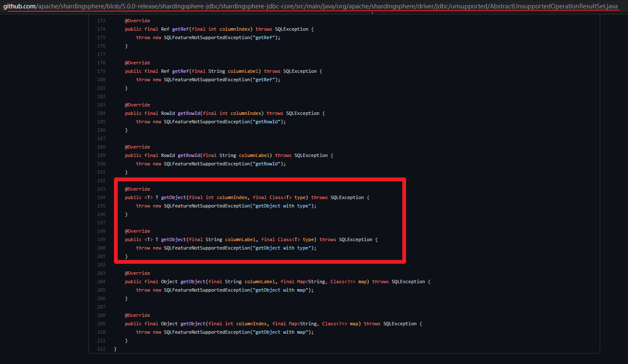Click line number 173

101,21
